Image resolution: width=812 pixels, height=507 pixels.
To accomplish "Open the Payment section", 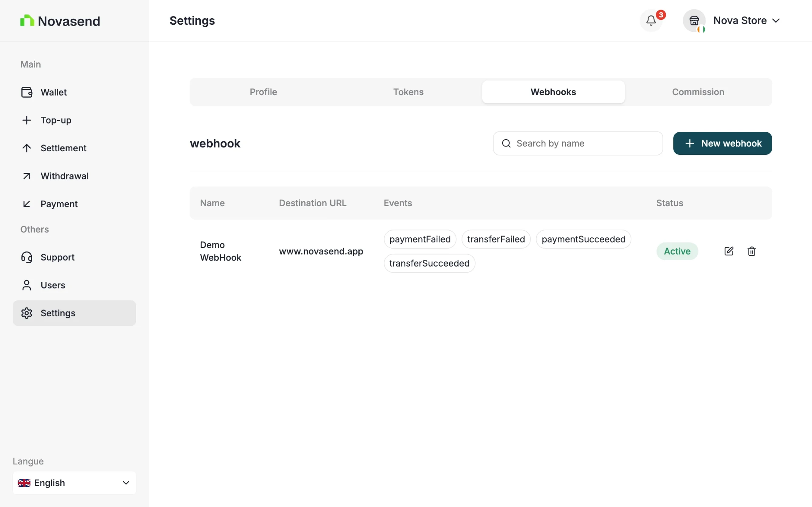I will pos(59,203).
